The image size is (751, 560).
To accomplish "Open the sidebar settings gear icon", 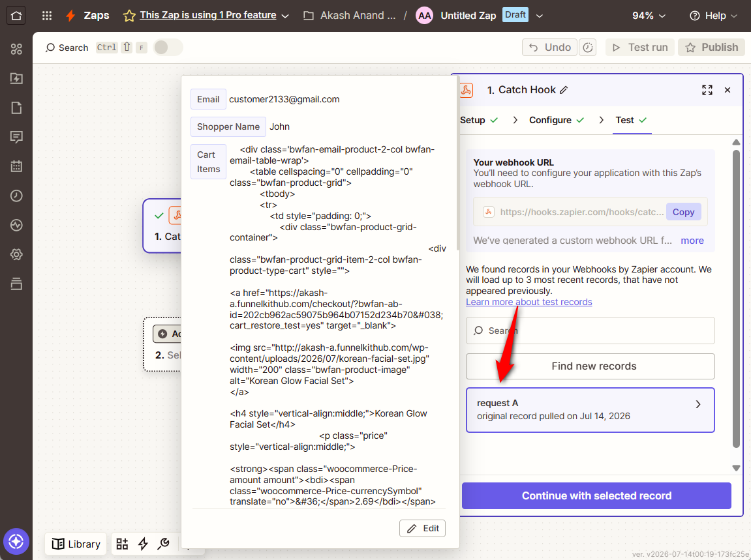I will click(16, 254).
